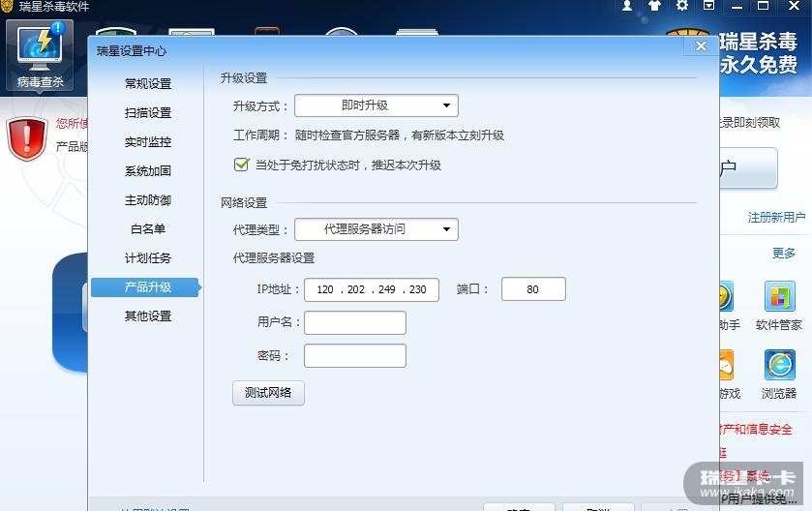
Task: Toggle 当处于免打扰状态时 postpone upgrade checkbox
Action: (x=241, y=165)
